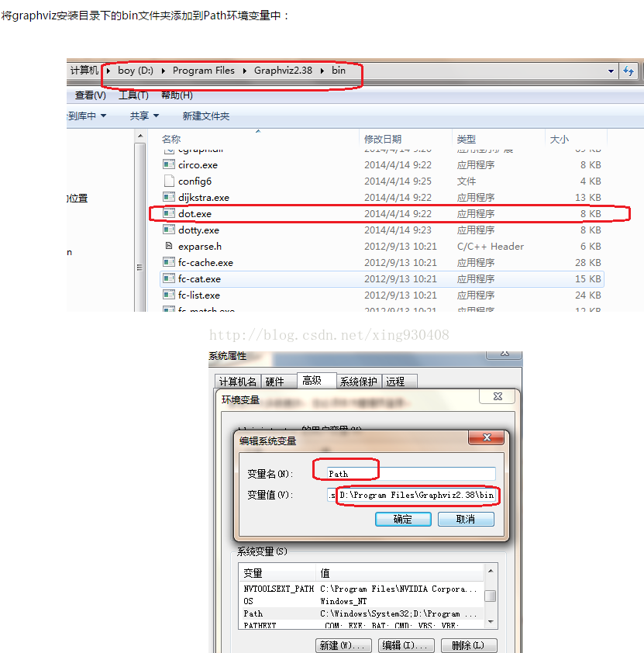Select the Graphviz2.38 breadcrumb segment
The width and height of the screenshot is (644, 653).
283,71
